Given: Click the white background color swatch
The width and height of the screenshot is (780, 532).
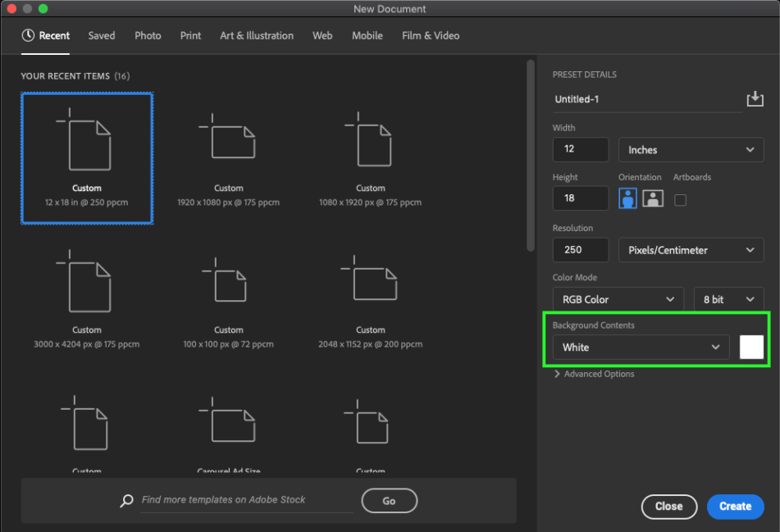Looking at the screenshot, I should pos(751,347).
